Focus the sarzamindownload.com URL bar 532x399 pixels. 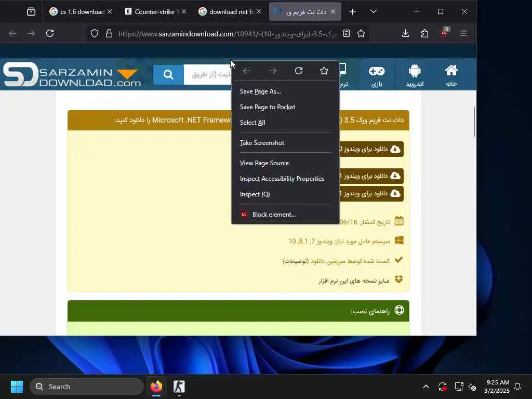click(x=228, y=34)
